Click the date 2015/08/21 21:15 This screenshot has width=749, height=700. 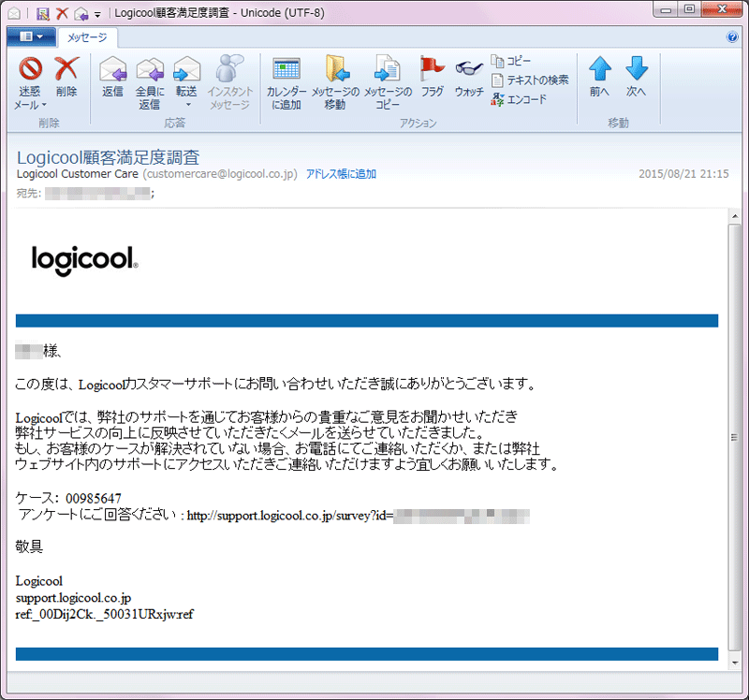click(684, 174)
